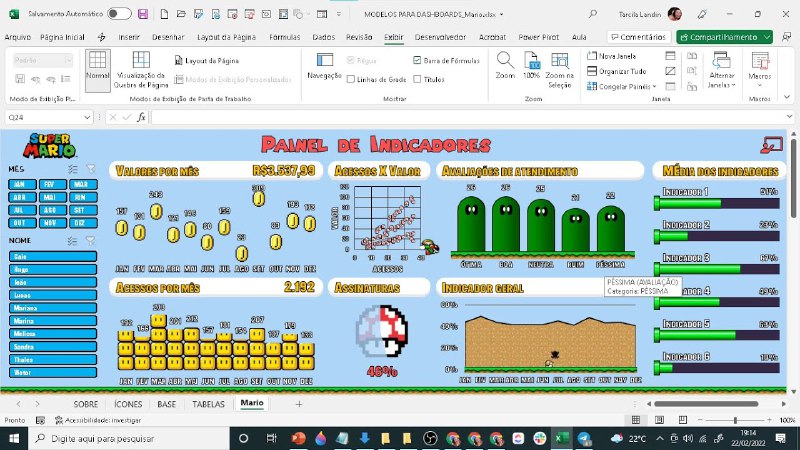
Task: Toggle the Salvamento Automático switch
Action: pyautogui.click(x=119, y=14)
